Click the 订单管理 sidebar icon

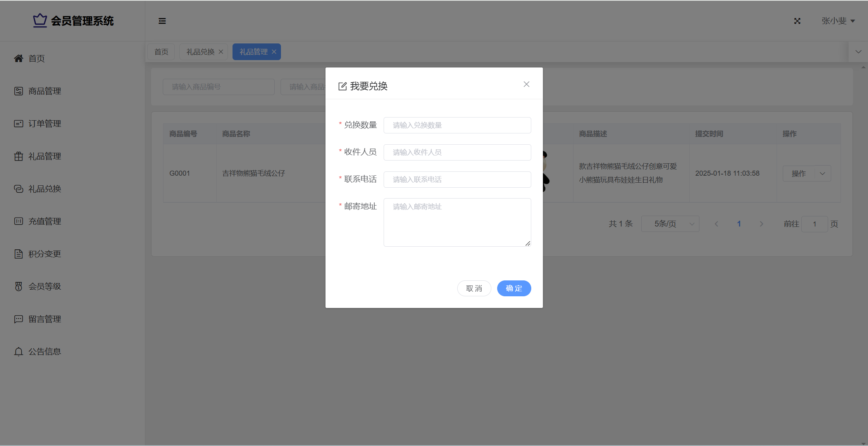pyautogui.click(x=18, y=124)
